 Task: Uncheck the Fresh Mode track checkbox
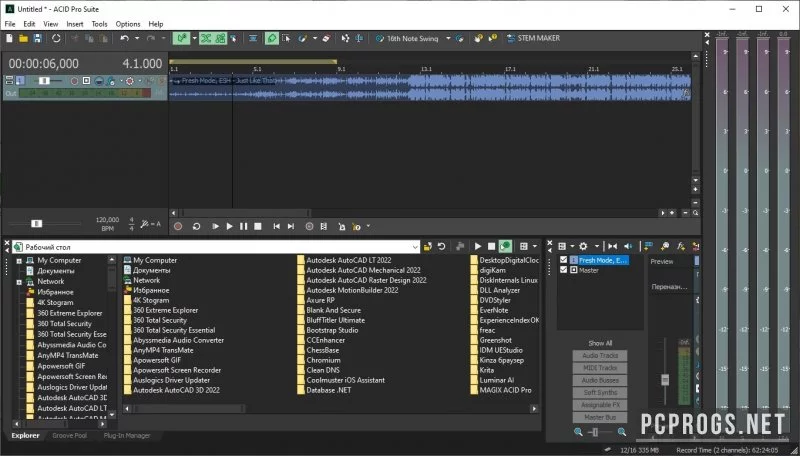point(564,260)
